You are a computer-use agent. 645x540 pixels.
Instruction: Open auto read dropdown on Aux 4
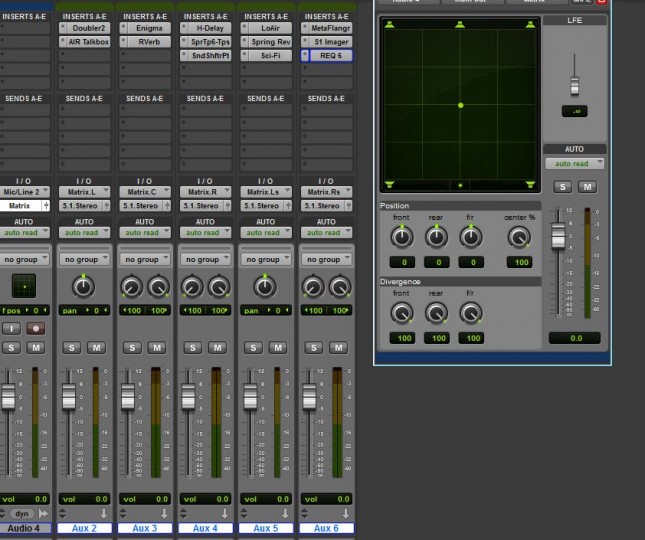[205, 232]
